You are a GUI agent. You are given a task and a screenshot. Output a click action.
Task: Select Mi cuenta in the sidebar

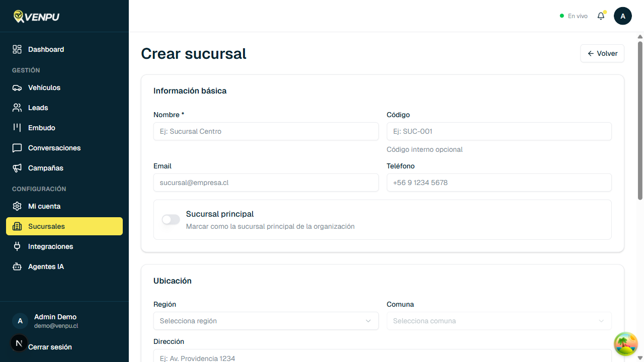(x=44, y=206)
